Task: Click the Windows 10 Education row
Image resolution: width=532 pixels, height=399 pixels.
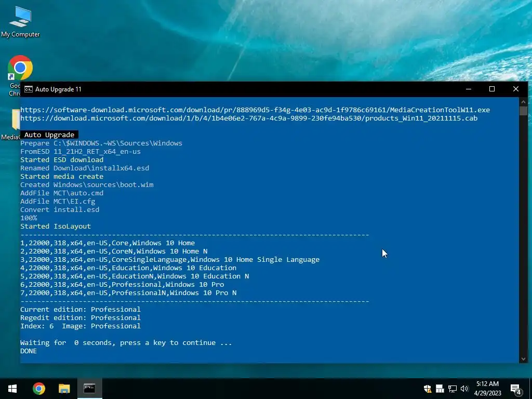Action: [x=128, y=268]
